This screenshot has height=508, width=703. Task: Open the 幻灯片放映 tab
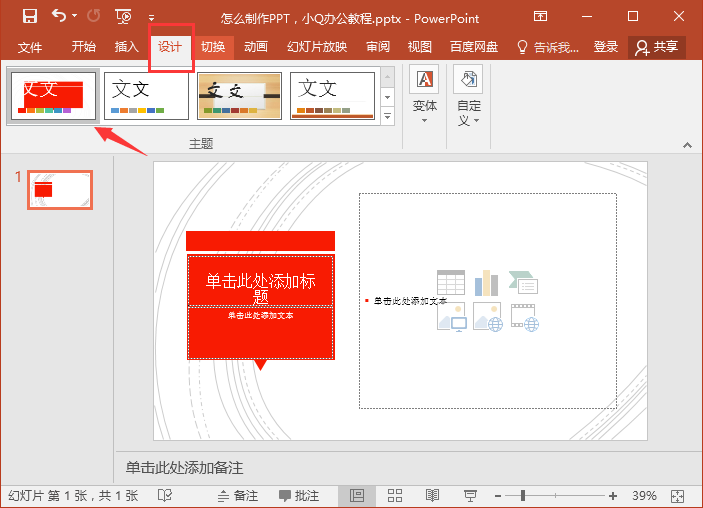pyautogui.click(x=317, y=47)
